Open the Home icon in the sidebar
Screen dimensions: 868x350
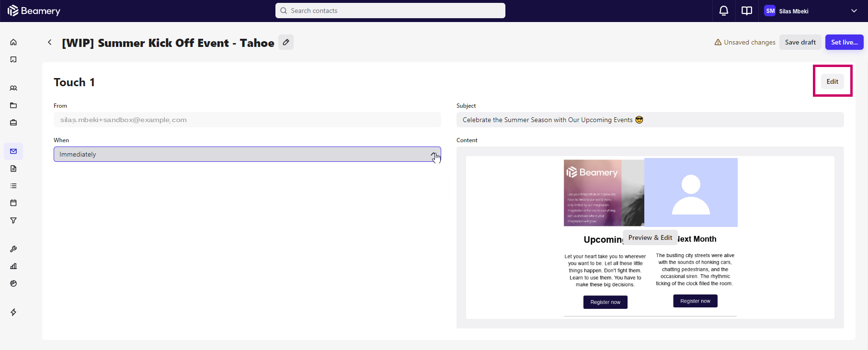(13, 42)
